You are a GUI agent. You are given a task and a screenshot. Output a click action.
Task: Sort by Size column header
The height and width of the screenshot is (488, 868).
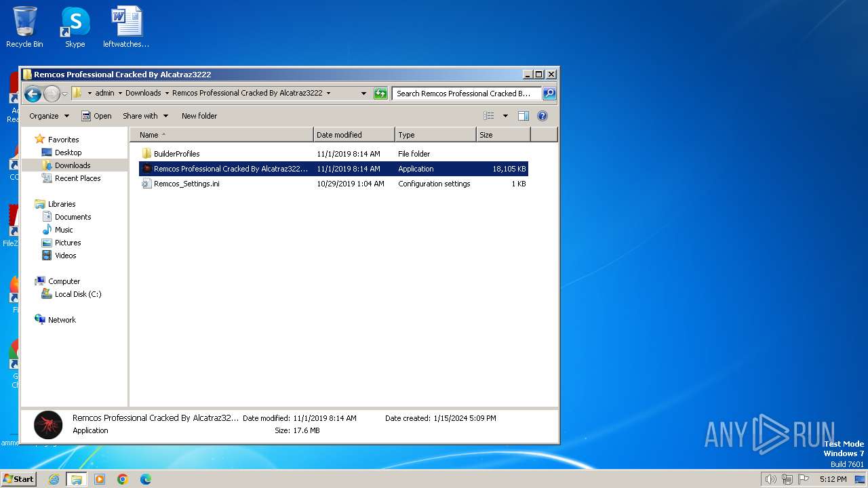503,135
